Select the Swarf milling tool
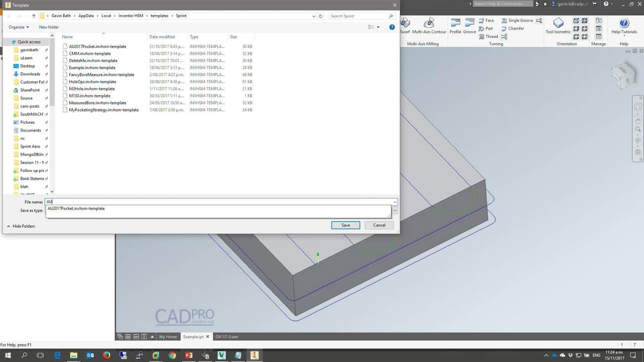 (x=405, y=26)
